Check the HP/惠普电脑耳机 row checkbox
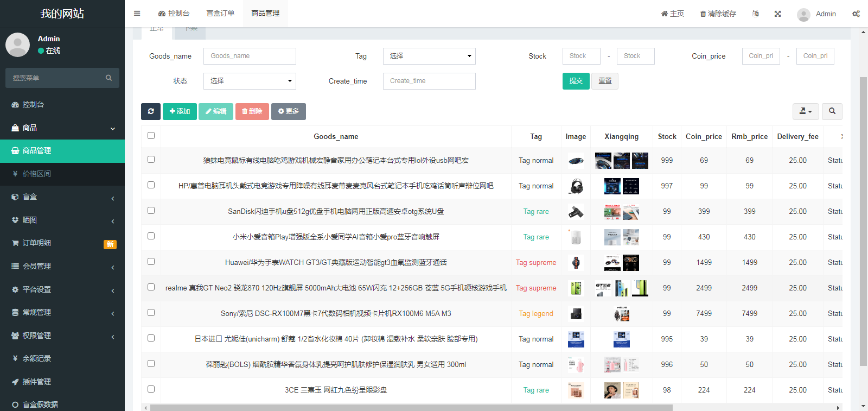868x411 pixels. click(151, 185)
